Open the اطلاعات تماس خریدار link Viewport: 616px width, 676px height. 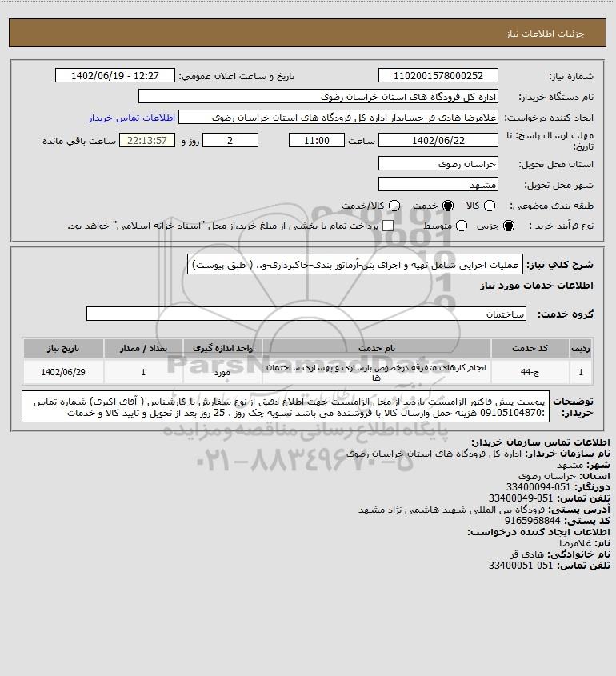coord(132,118)
